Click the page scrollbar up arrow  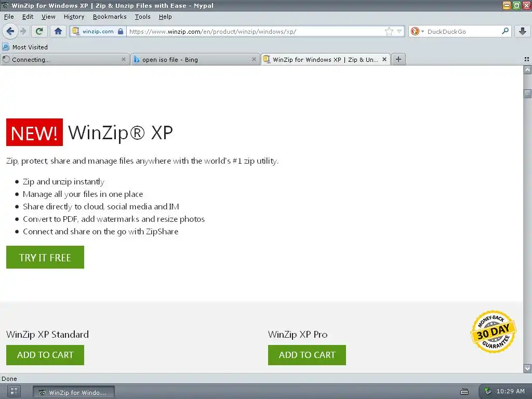point(527,70)
